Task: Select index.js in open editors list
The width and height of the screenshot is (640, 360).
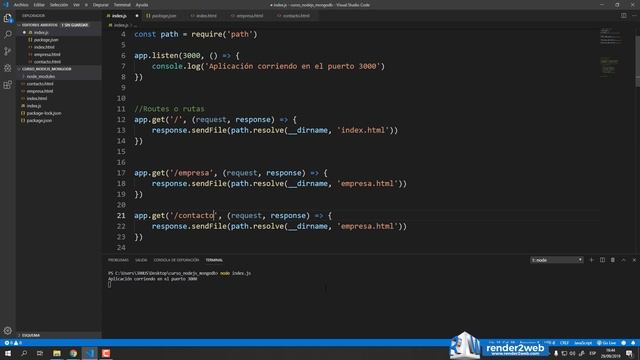Action: (58, 32)
